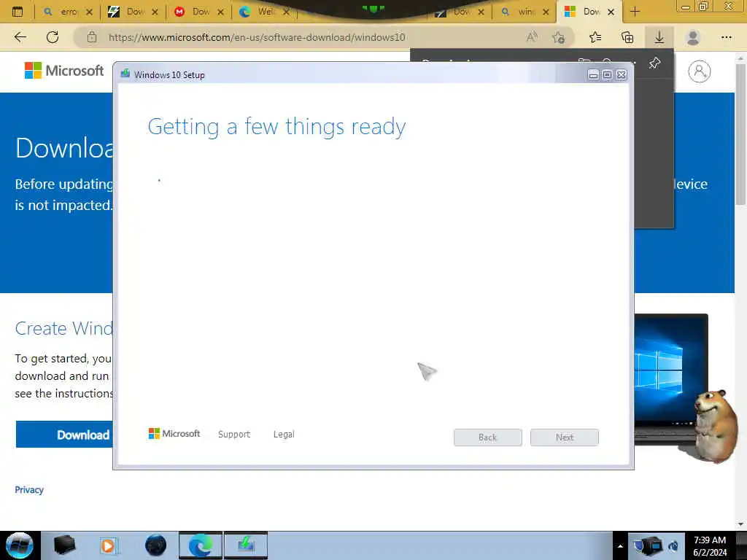This screenshot has height=560, width=747.
Task: Open the Favorites list icon
Action: [x=595, y=37]
